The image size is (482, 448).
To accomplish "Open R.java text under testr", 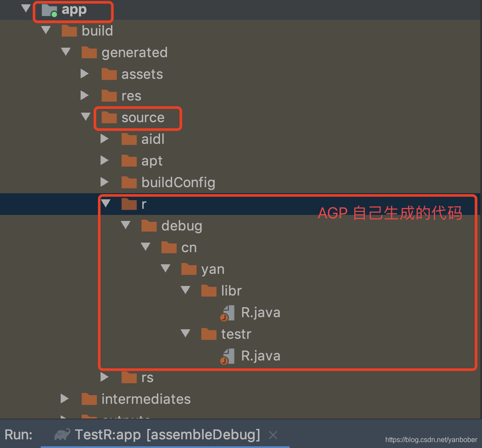I will [x=261, y=356].
